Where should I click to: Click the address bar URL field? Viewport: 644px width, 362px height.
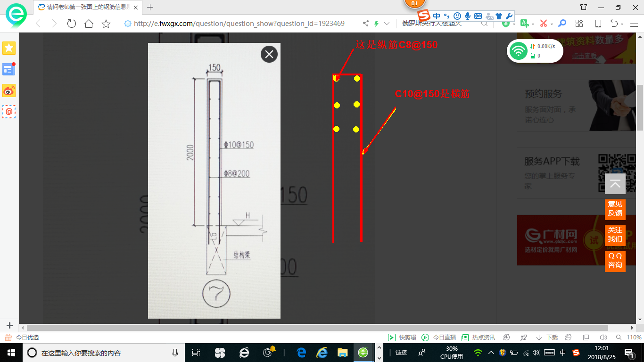(239, 24)
